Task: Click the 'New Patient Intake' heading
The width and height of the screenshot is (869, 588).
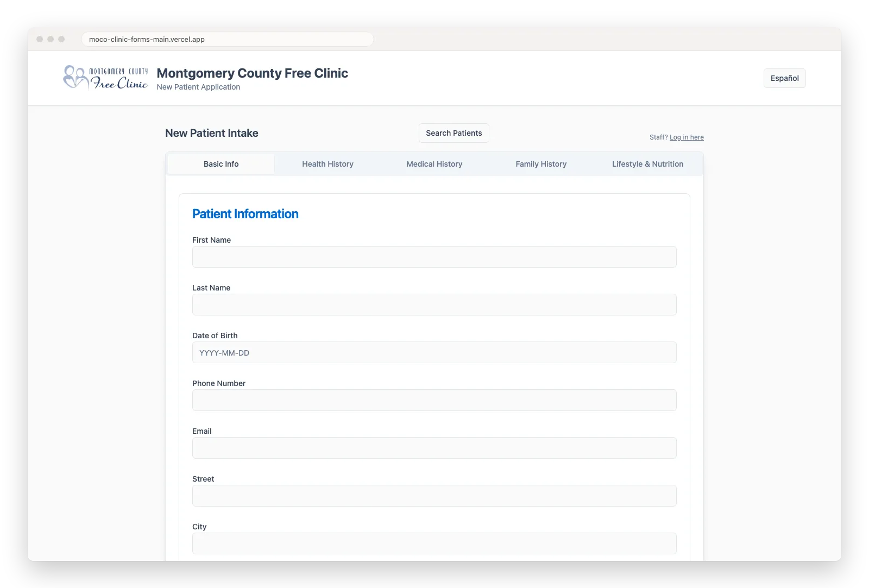Action: [212, 133]
